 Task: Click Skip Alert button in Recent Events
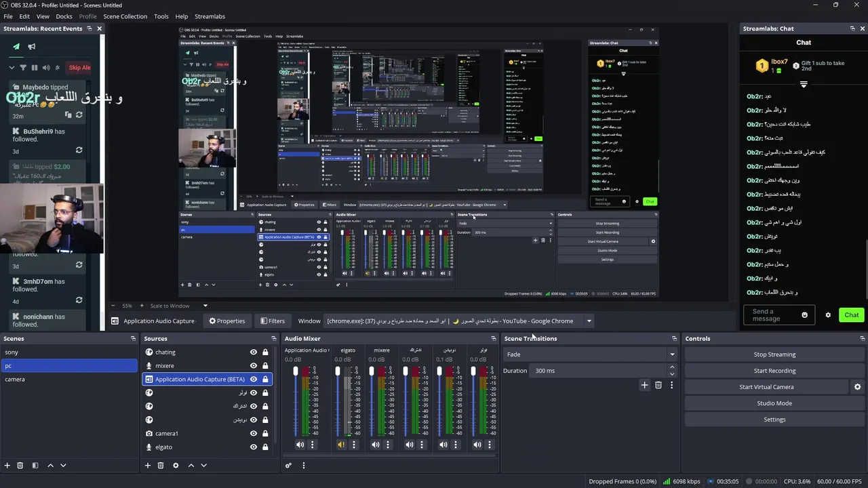pos(79,67)
